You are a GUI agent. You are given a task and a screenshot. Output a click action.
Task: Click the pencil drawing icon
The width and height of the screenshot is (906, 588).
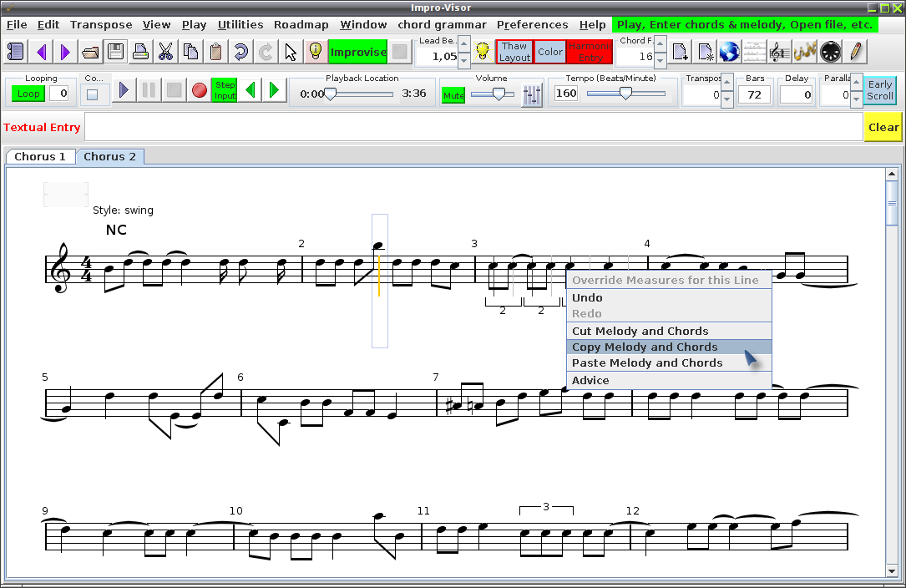tap(856, 52)
